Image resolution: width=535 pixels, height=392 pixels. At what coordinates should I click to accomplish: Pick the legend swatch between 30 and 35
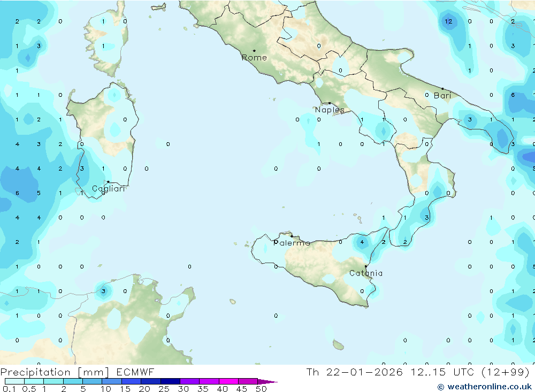point(190,381)
